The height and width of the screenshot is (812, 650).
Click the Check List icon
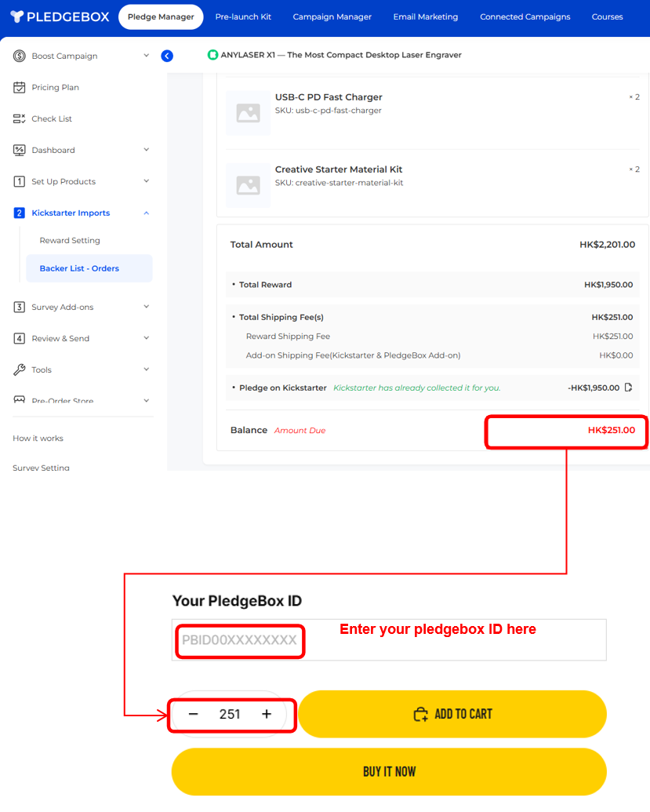[x=19, y=118]
